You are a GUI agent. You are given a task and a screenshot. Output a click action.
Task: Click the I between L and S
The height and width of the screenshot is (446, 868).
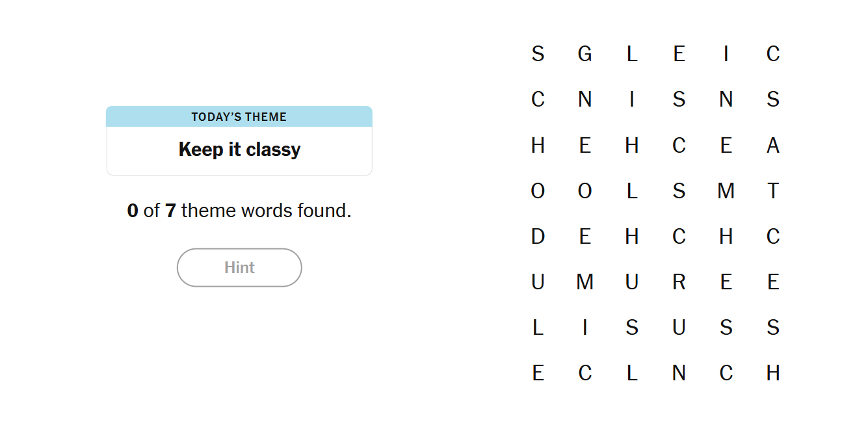coord(585,328)
